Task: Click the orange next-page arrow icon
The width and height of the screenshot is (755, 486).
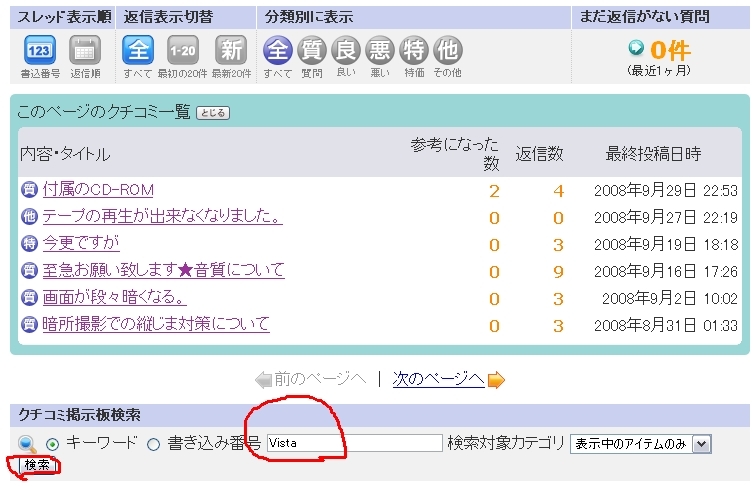Action: 496,380
